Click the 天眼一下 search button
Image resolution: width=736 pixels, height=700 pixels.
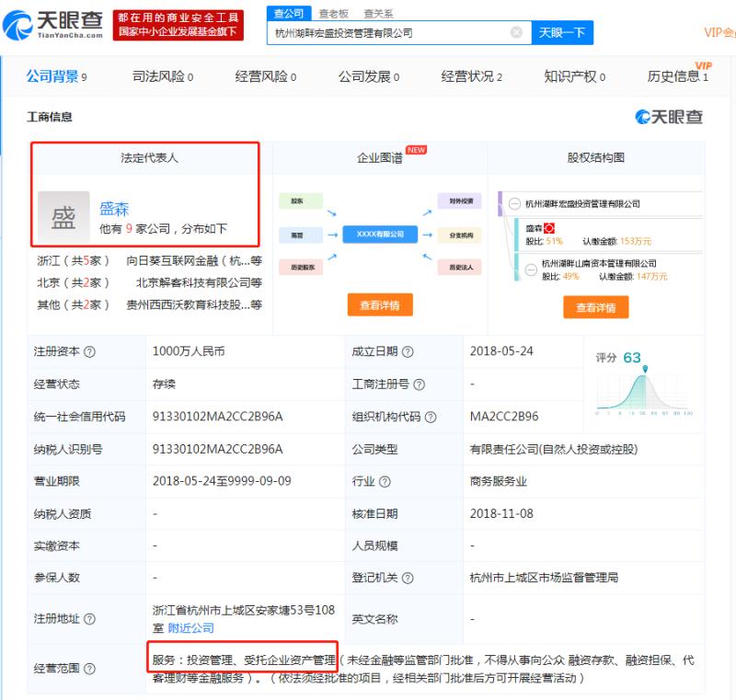[562, 32]
